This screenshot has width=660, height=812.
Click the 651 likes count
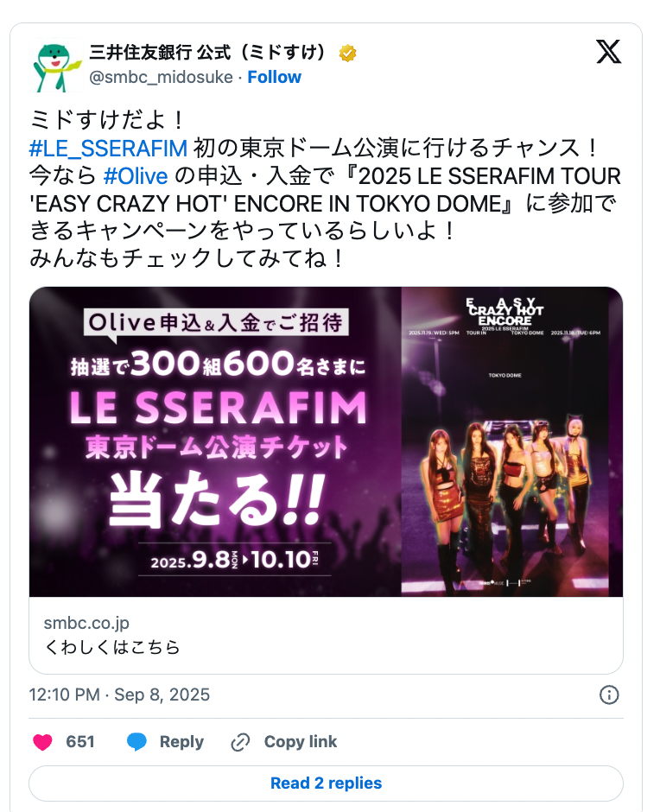(x=80, y=741)
